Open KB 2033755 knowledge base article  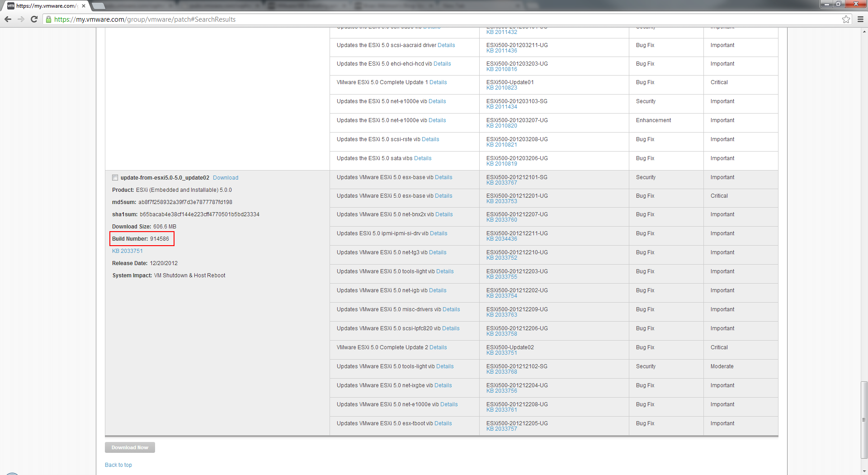point(502,277)
